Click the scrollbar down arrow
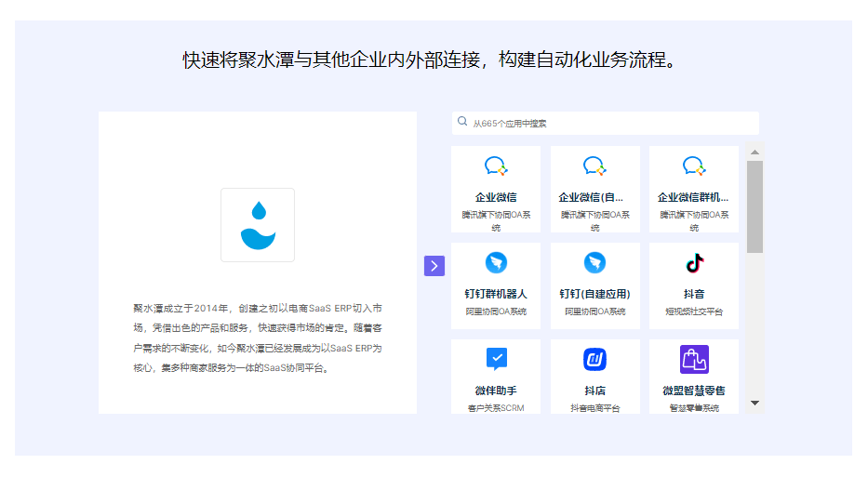Screen dimensions: 868x477 click(754, 403)
